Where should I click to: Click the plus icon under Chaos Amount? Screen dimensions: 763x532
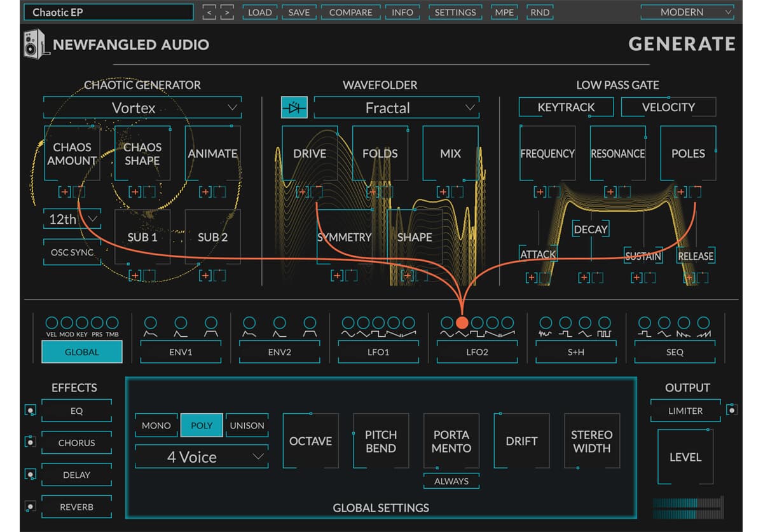(65, 191)
